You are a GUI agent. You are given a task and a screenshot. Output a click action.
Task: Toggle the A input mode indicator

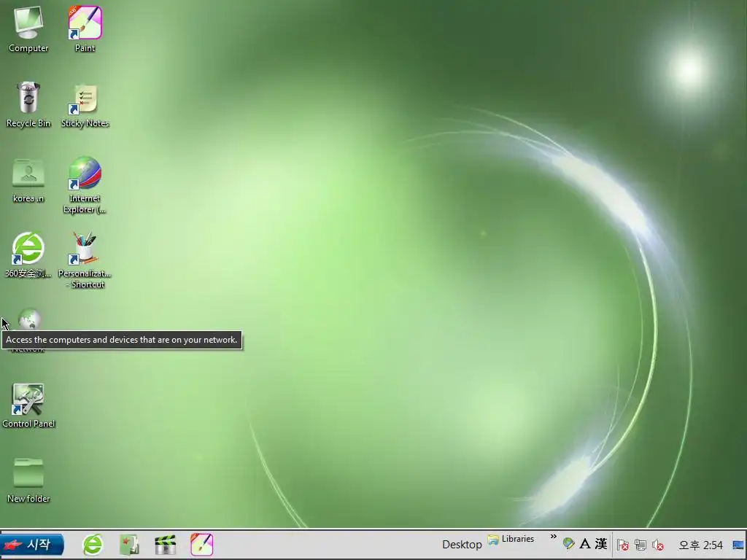coord(584,543)
